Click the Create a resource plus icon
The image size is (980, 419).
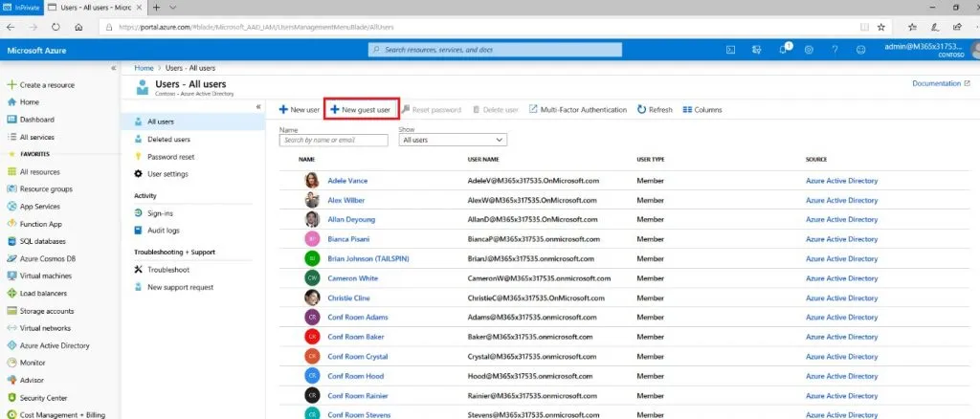pos(11,85)
